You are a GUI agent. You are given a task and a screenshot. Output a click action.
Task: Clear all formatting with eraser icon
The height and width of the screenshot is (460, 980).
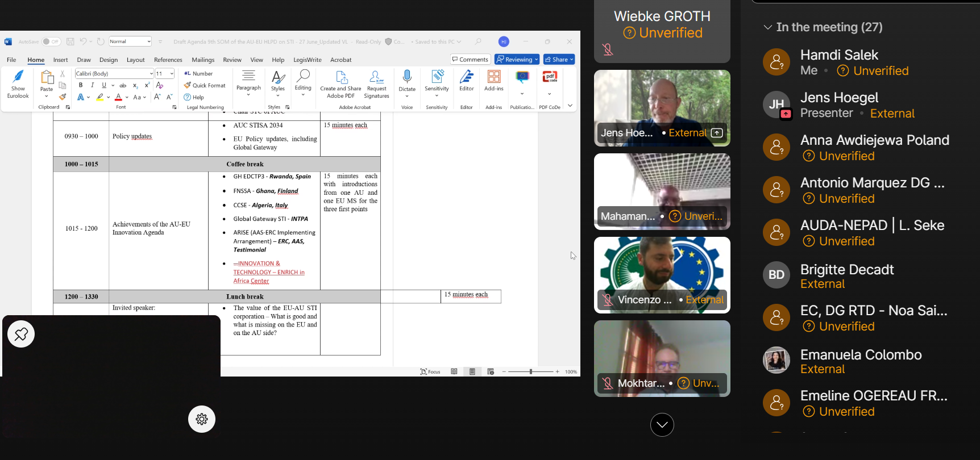(160, 85)
